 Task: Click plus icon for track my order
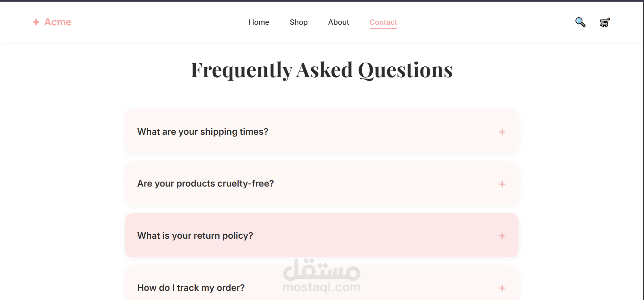(502, 288)
